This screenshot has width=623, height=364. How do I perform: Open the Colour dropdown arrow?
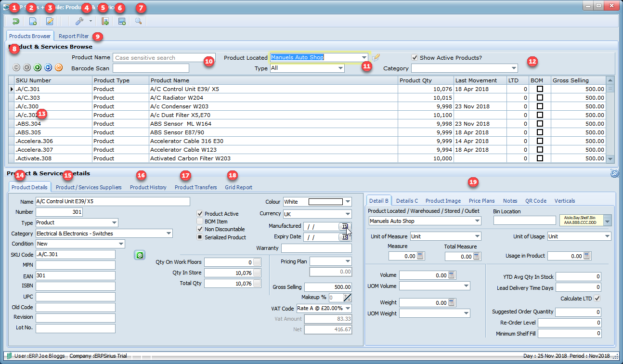tap(348, 202)
